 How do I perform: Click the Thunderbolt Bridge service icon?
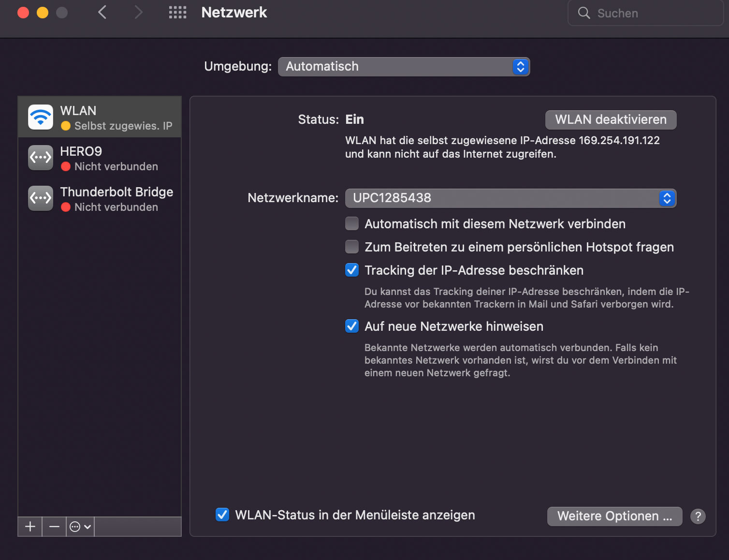41,198
